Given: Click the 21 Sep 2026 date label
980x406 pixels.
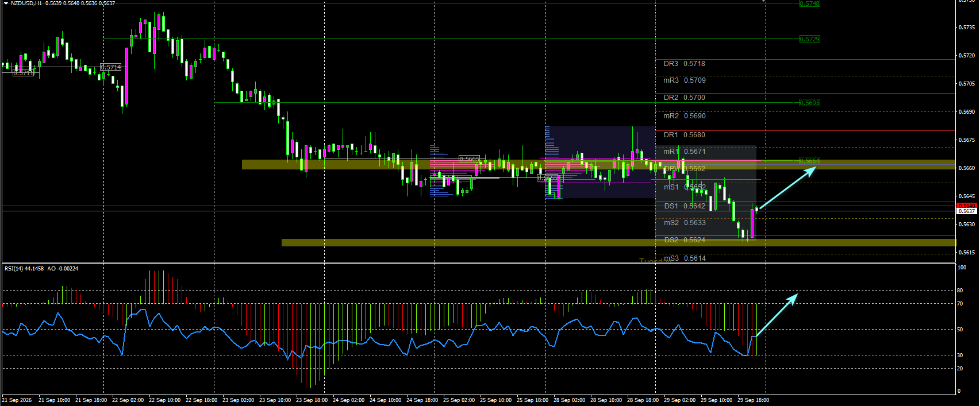Looking at the screenshot, I should coord(17,400).
